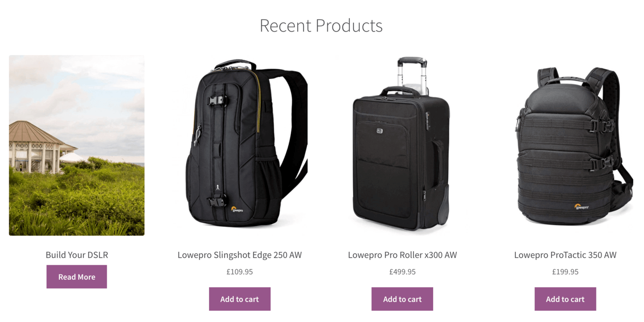Open the Lowepro ProTactic 350 AW title link
Image resolution: width=644 pixels, height=322 pixels.
click(x=565, y=255)
